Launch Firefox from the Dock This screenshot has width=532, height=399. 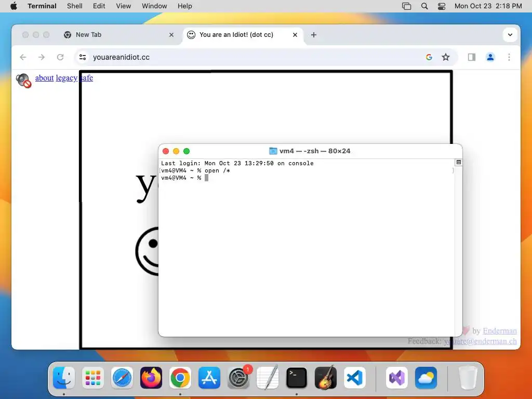pos(151,378)
